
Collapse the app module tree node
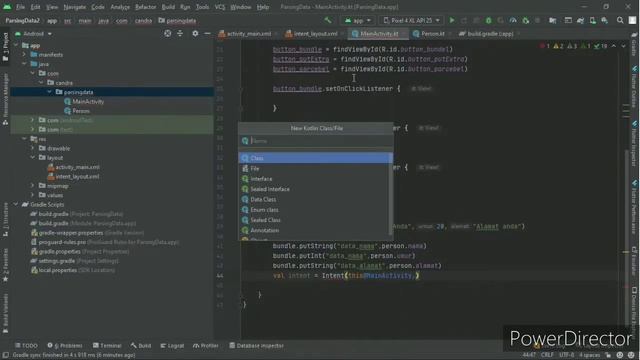point(16,45)
